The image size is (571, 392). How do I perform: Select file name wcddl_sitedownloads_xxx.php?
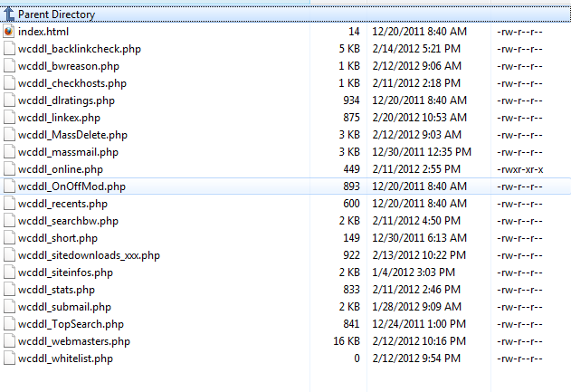coord(89,255)
